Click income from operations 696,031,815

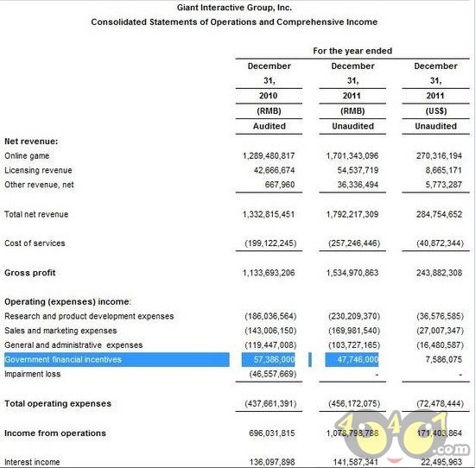click(272, 433)
